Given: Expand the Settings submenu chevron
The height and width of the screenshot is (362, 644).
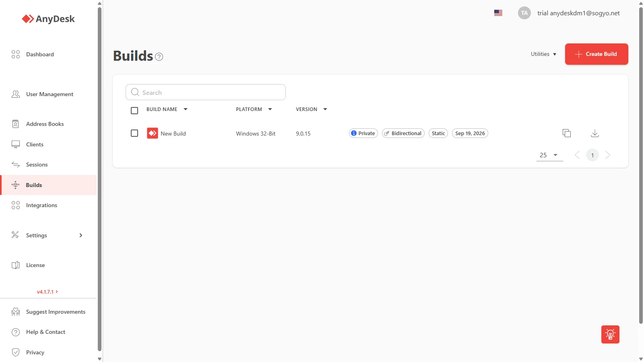Looking at the screenshot, I should click(81, 235).
